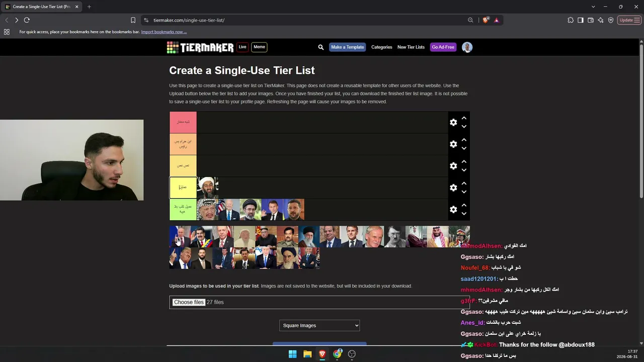644x362 pixels.
Task: Open settings gear for the fourth tier row
Action: point(453,188)
